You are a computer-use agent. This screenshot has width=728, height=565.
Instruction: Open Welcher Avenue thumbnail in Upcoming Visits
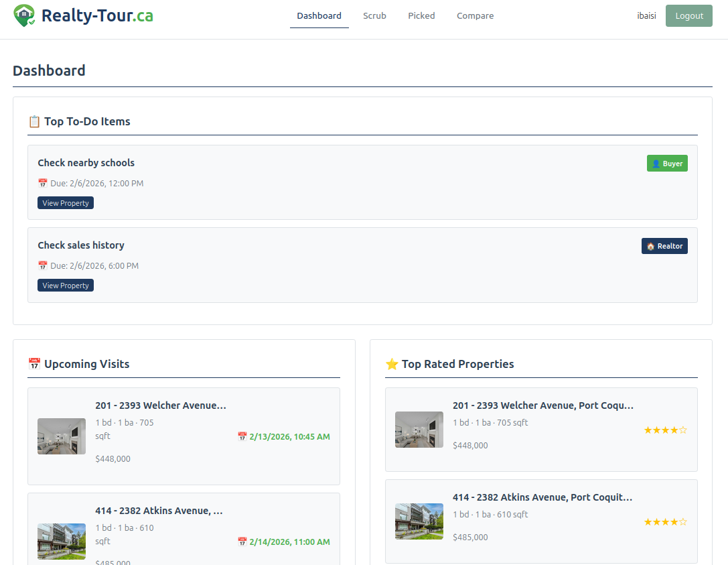tap(62, 436)
